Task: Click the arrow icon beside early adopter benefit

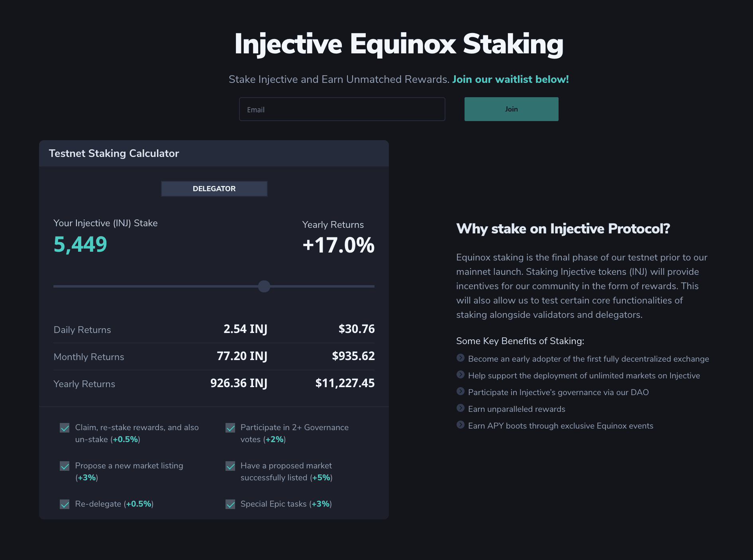Action: (x=460, y=358)
